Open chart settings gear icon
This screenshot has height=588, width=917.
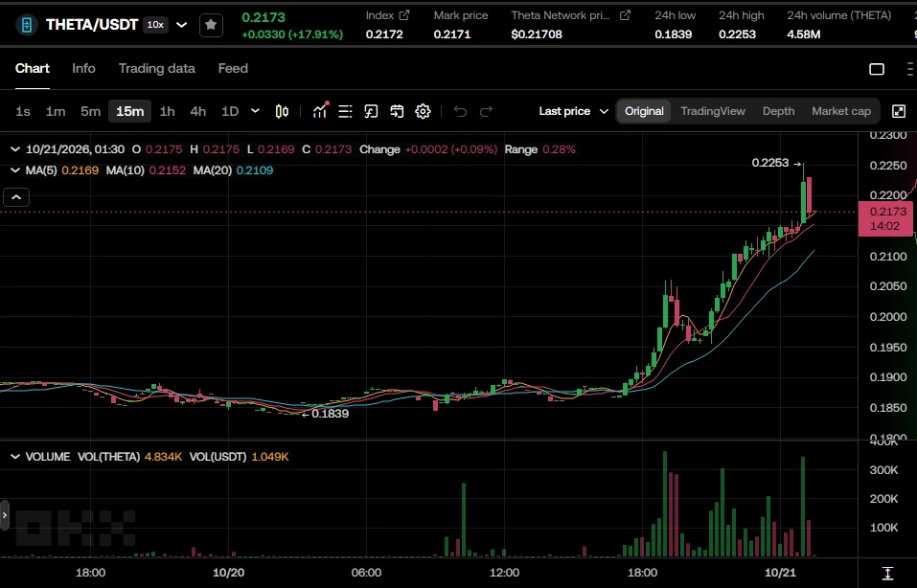click(423, 111)
